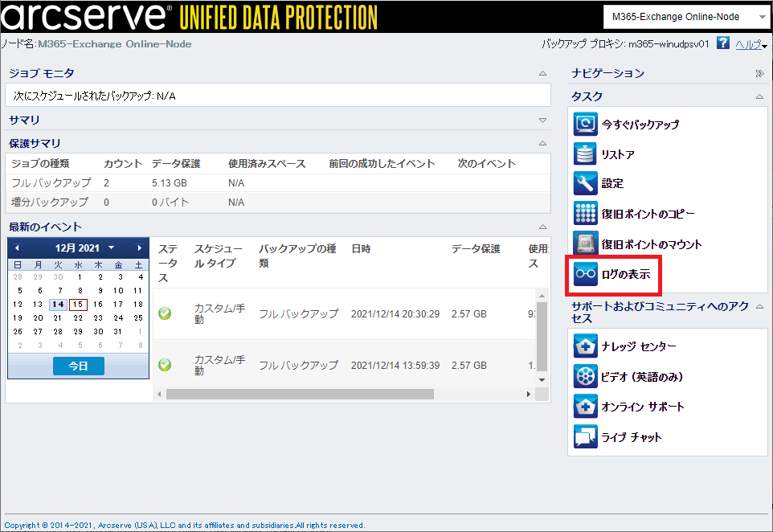The height and width of the screenshot is (532, 773).
Task: Click the 5.13 GB data protection value
Action: click(x=169, y=183)
